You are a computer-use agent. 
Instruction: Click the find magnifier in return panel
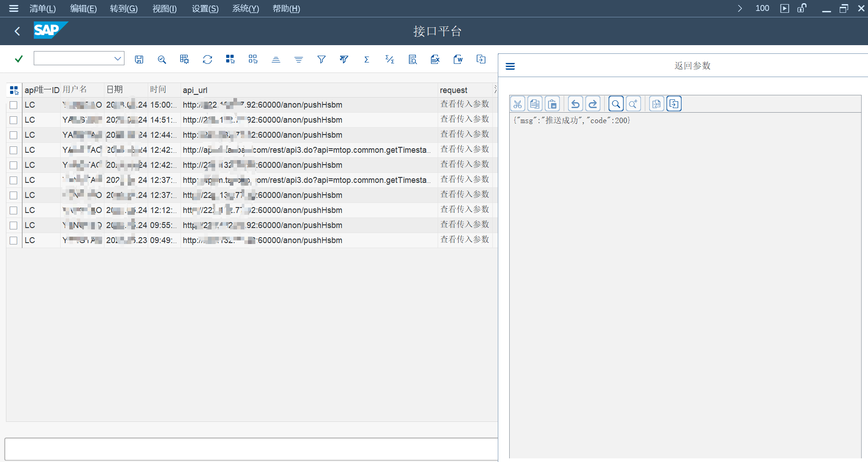[x=616, y=104]
